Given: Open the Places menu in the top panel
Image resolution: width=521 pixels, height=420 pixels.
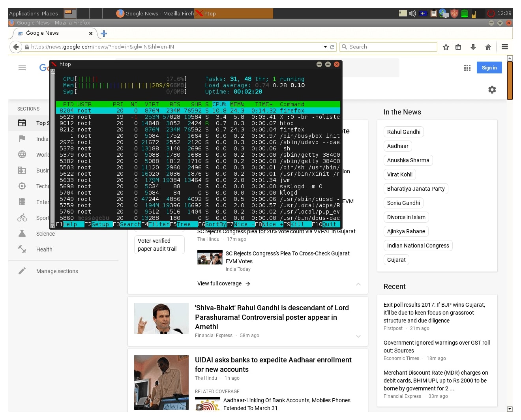Looking at the screenshot, I should (49, 13).
